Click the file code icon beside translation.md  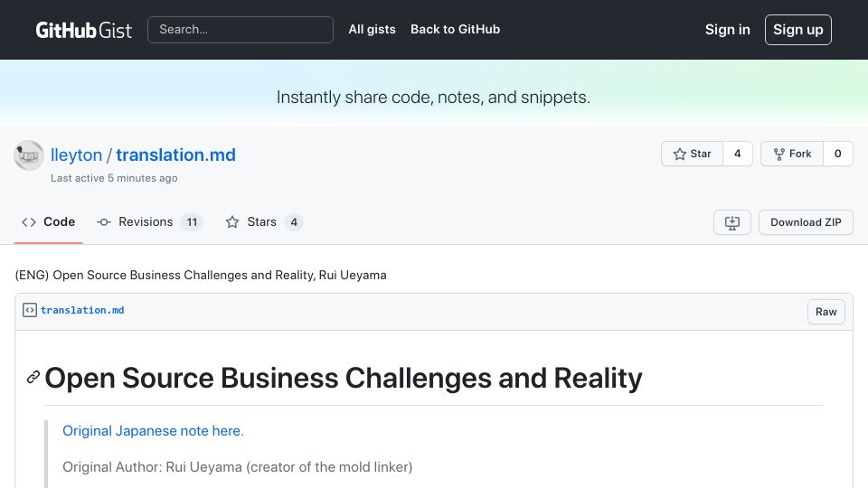[x=30, y=310]
